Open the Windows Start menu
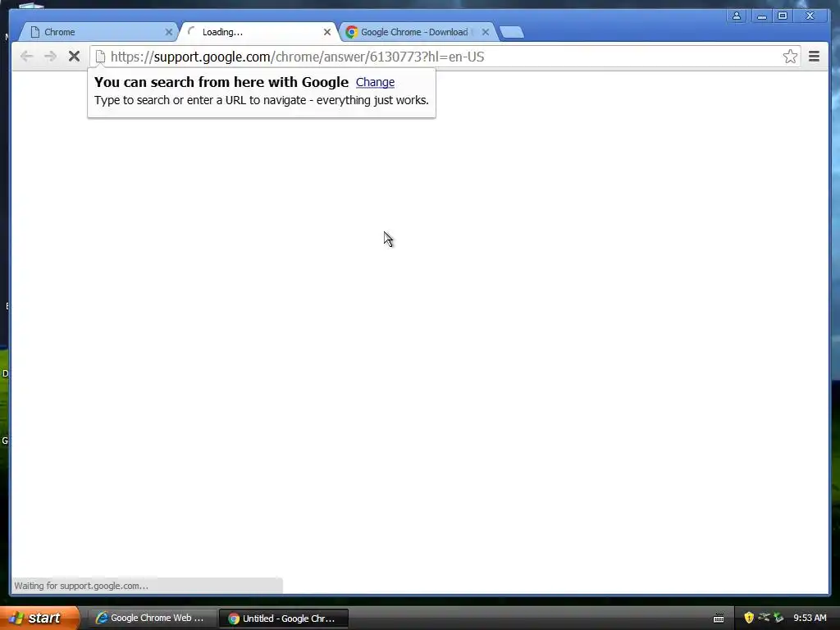840x630 pixels. point(39,618)
